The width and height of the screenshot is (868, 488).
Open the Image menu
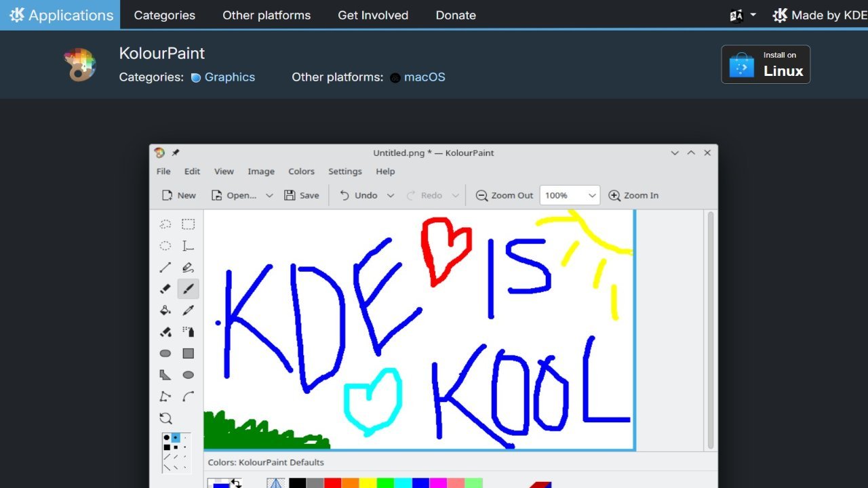tap(261, 171)
